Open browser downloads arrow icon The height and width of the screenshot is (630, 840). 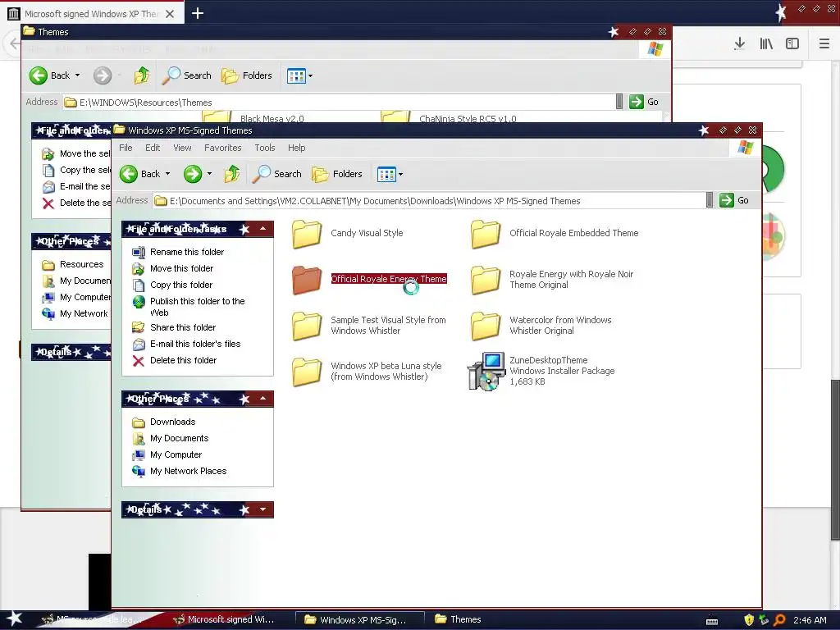point(739,44)
